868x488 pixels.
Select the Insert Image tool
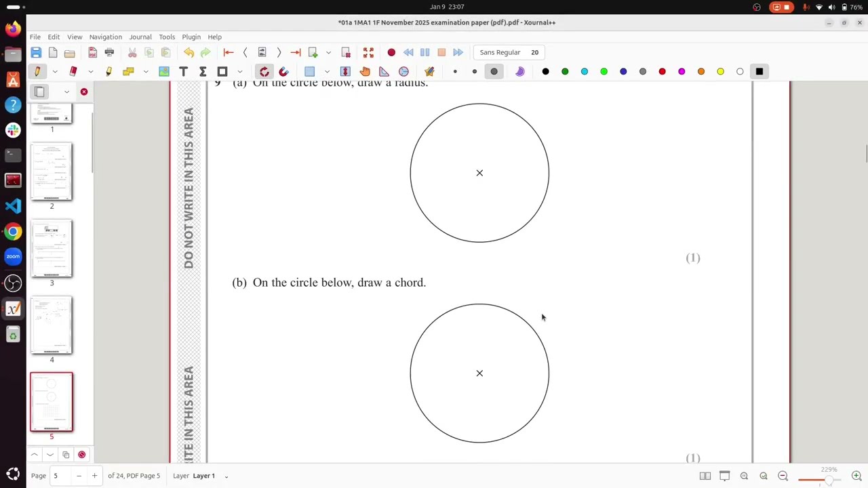click(164, 71)
